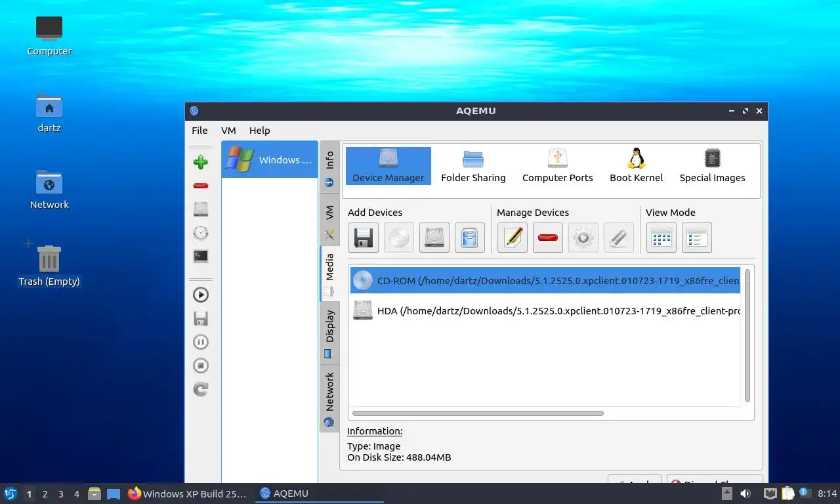Switch to detailed list view mode

click(697, 238)
